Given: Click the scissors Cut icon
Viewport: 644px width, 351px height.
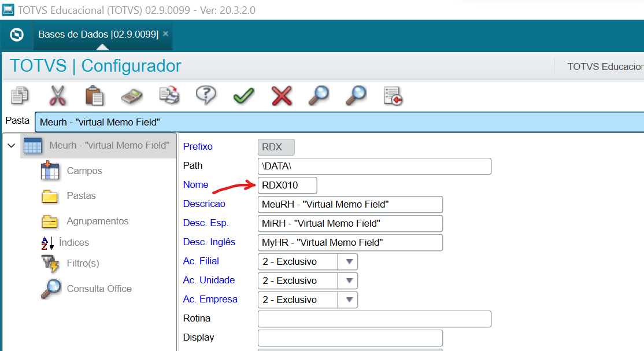Looking at the screenshot, I should 57,95.
